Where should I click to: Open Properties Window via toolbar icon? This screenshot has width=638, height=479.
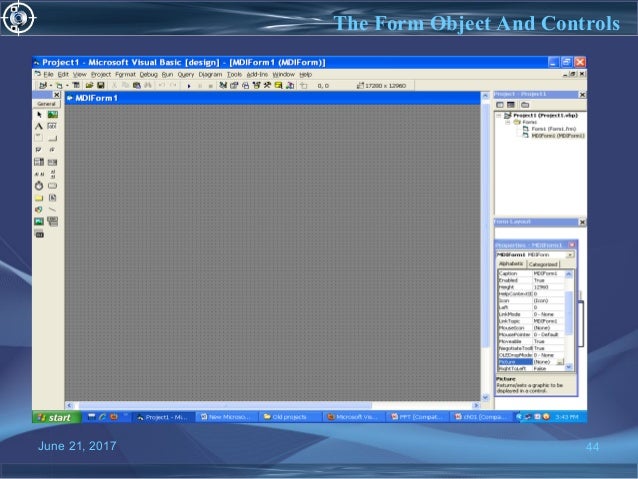click(x=234, y=85)
